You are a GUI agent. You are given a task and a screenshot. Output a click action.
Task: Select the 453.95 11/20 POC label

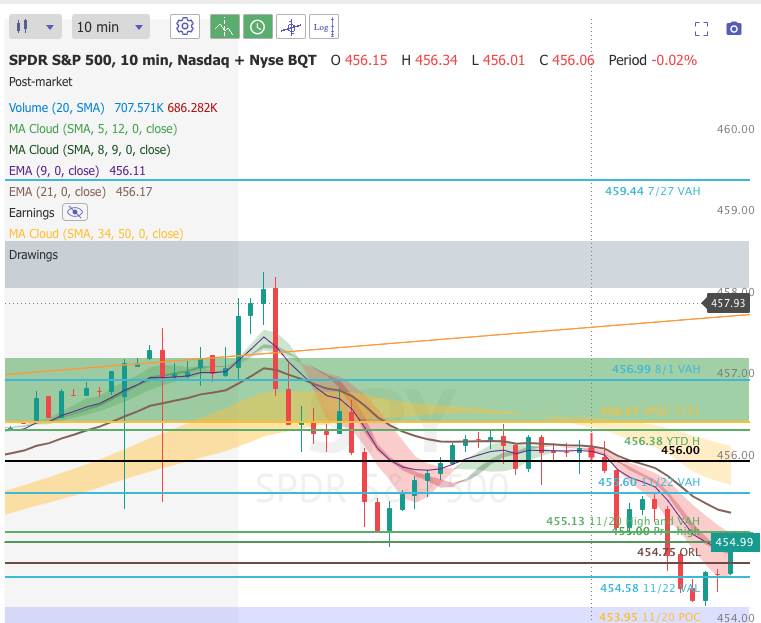click(649, 617)
